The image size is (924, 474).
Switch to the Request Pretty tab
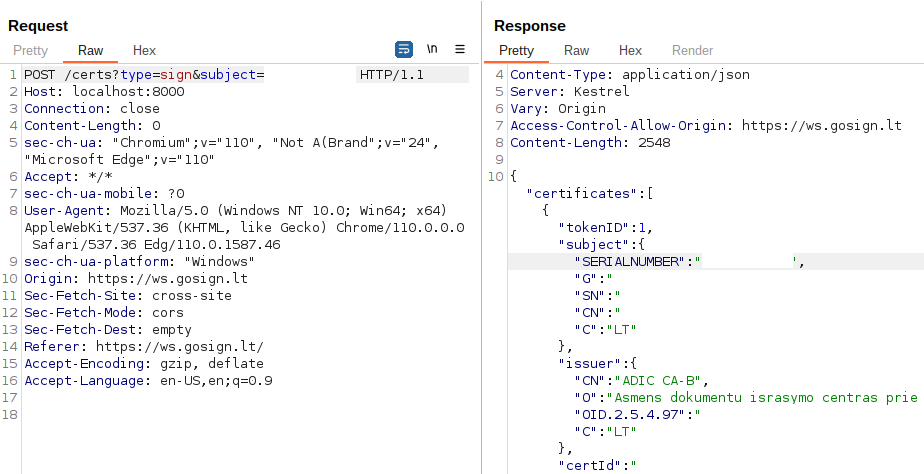[30, 51]
